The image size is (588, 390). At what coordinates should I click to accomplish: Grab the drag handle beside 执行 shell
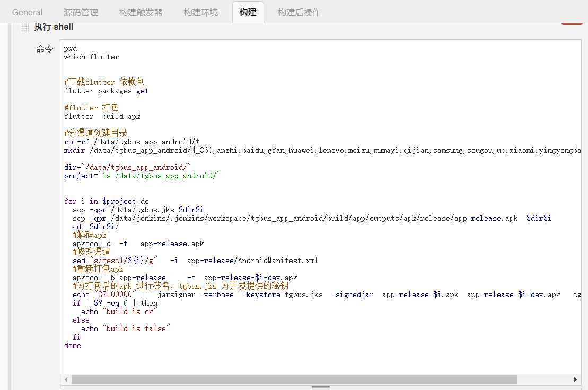click(x=25, y=28)
